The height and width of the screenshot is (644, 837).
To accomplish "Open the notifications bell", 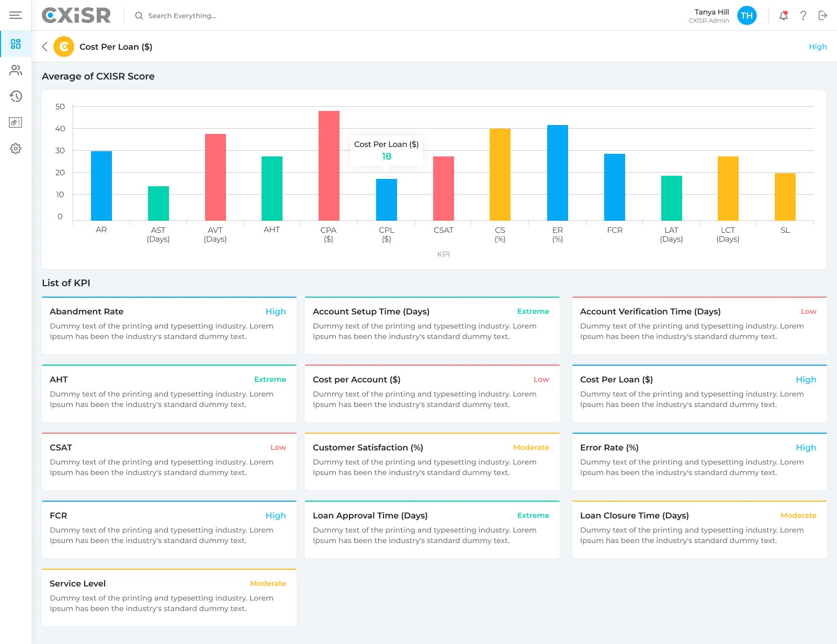I will [x=783, y=16].
